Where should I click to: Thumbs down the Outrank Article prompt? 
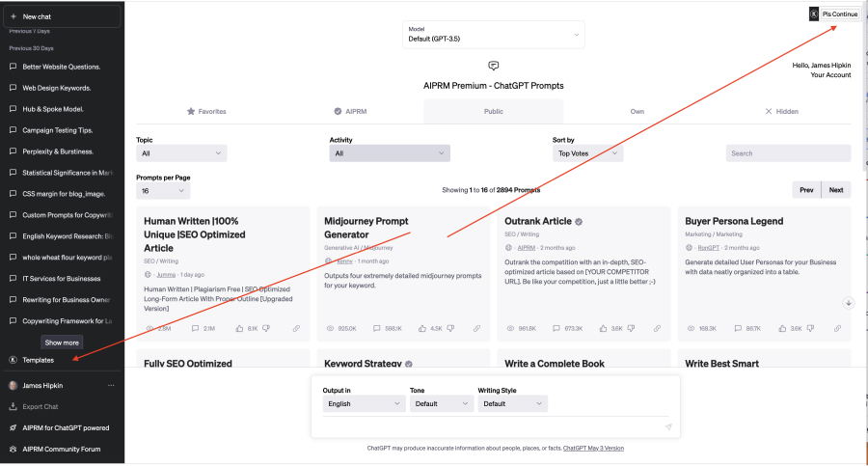click(x=631, y=329)
